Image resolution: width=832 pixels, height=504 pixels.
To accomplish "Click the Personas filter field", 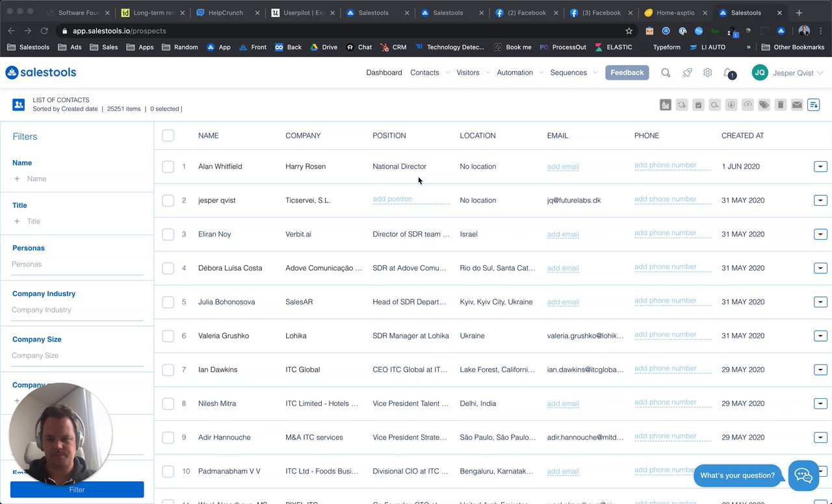I will pyautogui.click(x=77, y=264).
